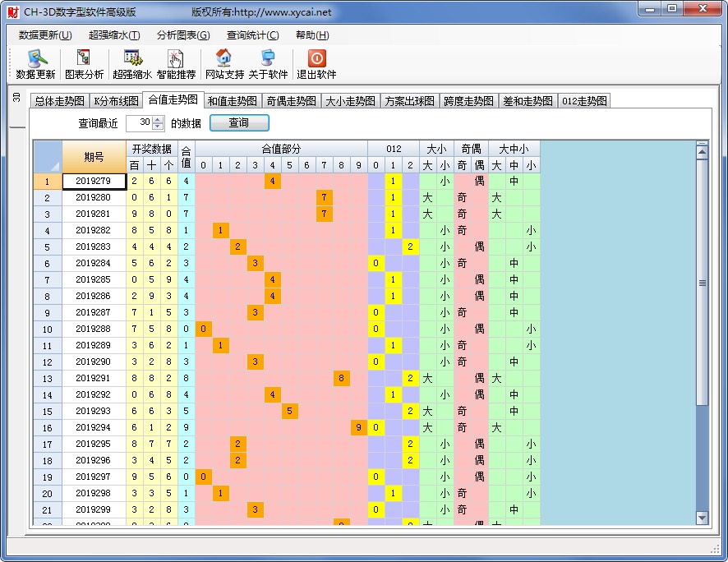Click the 数据更新 toolbar icon
Viewport: 728px width, 562px height.
pyautogui.click(x=35, y=64)
